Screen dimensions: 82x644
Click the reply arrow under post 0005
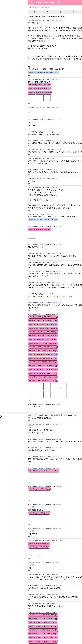click(29, 137)
